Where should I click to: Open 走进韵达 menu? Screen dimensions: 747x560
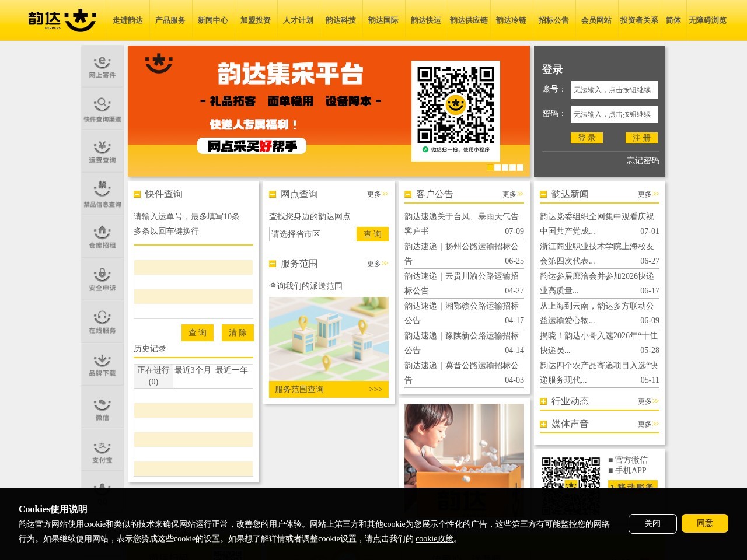128,20
